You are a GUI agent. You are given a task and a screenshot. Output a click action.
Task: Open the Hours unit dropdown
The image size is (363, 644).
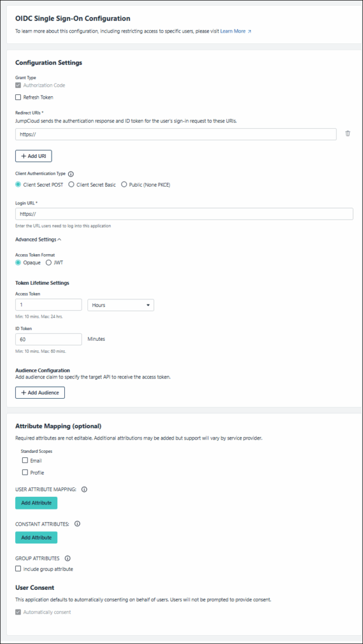click(x=120, y=304)
